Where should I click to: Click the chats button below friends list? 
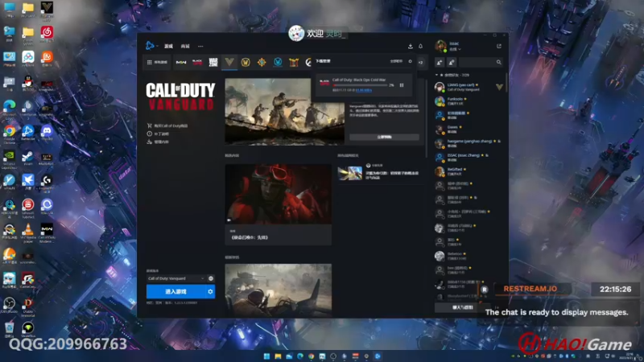(x=462, y=307)
